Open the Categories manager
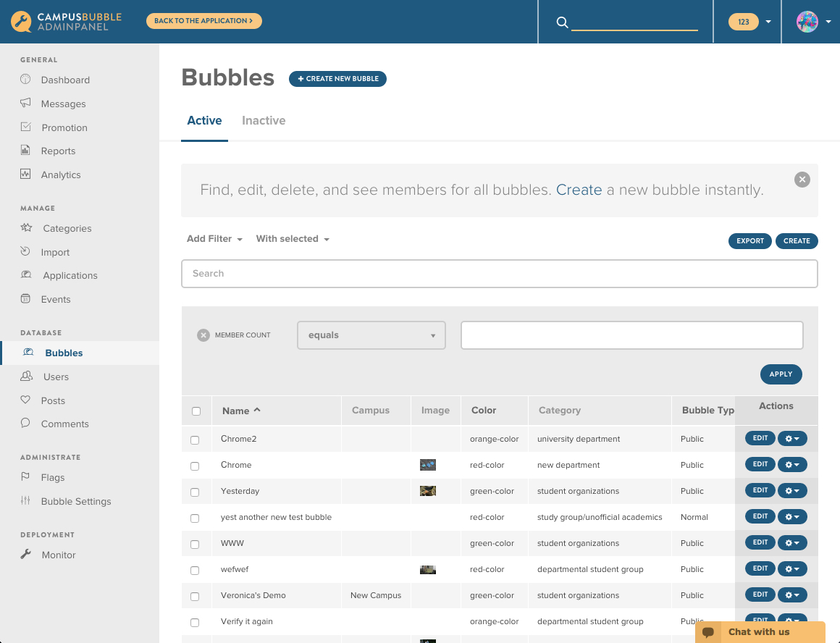840x643 pixels. [68, 228]
